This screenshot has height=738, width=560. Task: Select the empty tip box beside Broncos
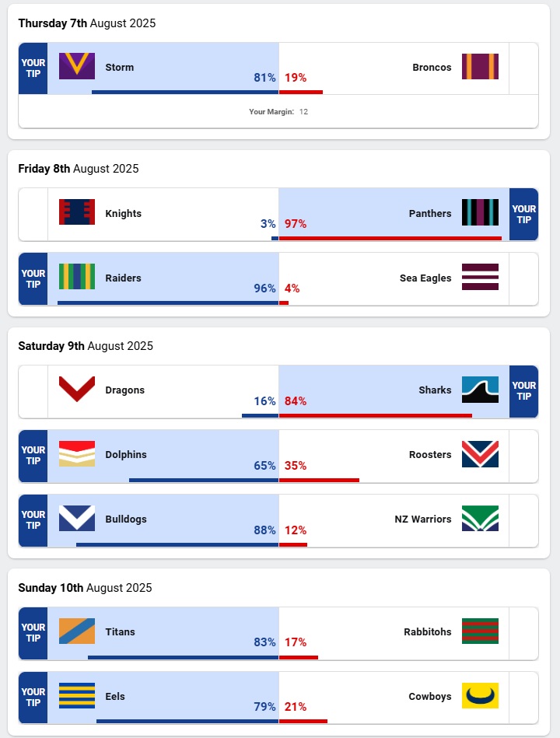(523, 68)
